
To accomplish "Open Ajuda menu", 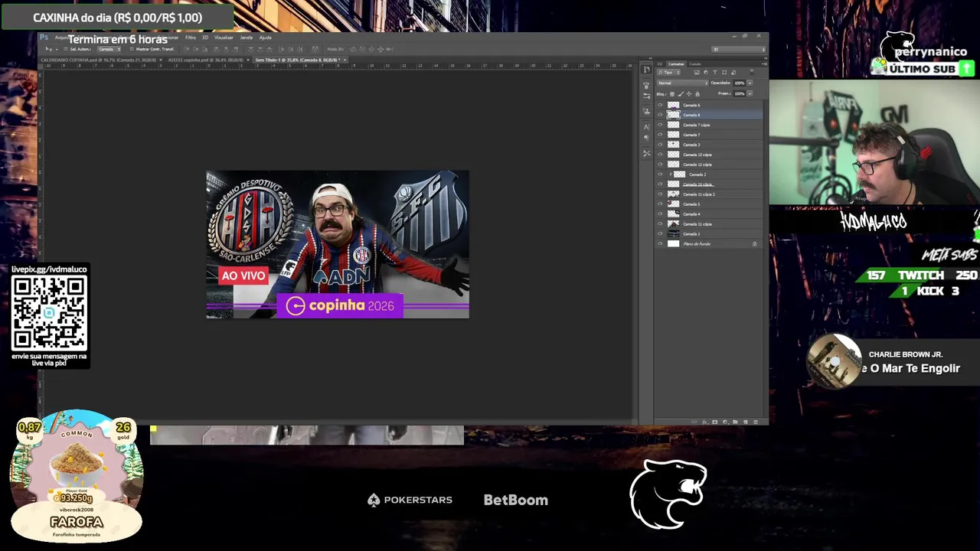I will coord(265,37).
